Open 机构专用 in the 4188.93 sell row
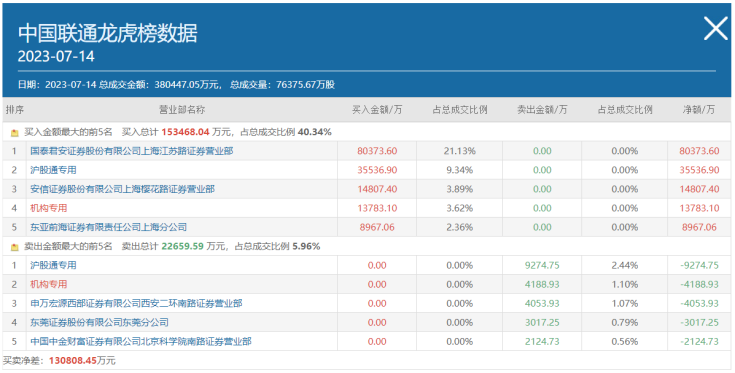Image resolution: width=735 pixels, height=373 pixels. point(49,284)
